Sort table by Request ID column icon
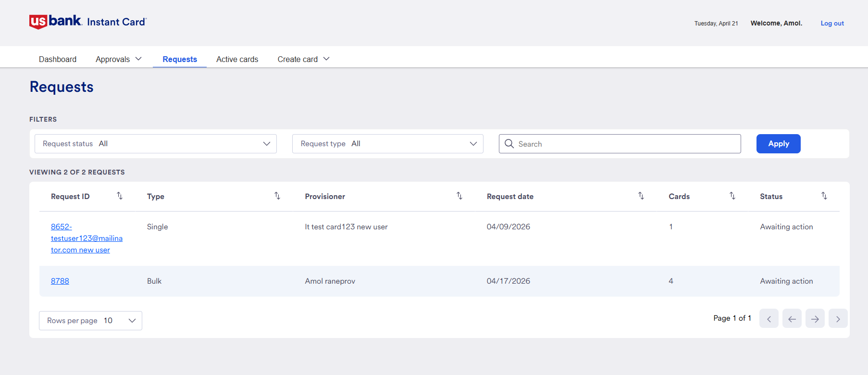This screenshot has height=375, width=868. point(120,196)
